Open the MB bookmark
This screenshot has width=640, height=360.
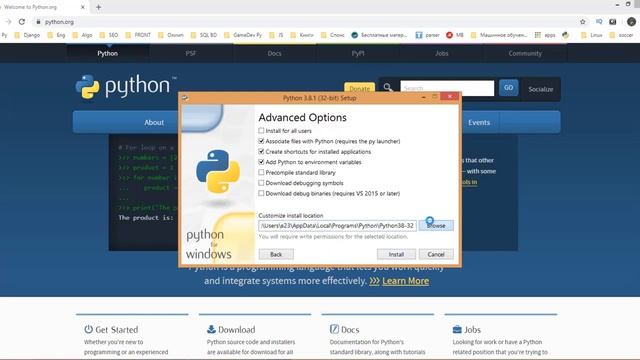click(x=455, y=35)
